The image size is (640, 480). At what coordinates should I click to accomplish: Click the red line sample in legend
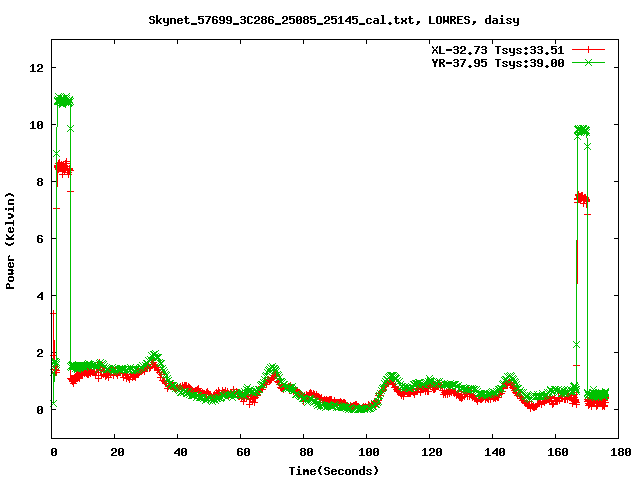pyautogui.click(x=588, y=50)
